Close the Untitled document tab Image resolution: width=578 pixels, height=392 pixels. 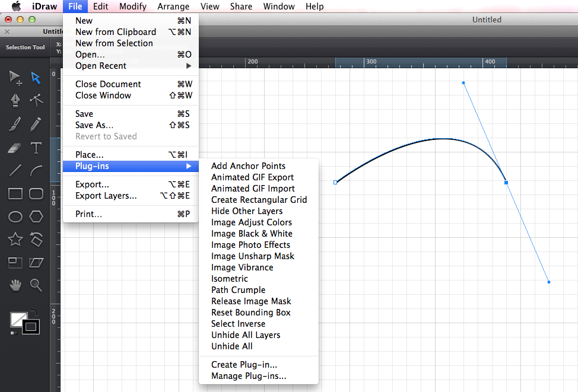click(7, 31)
